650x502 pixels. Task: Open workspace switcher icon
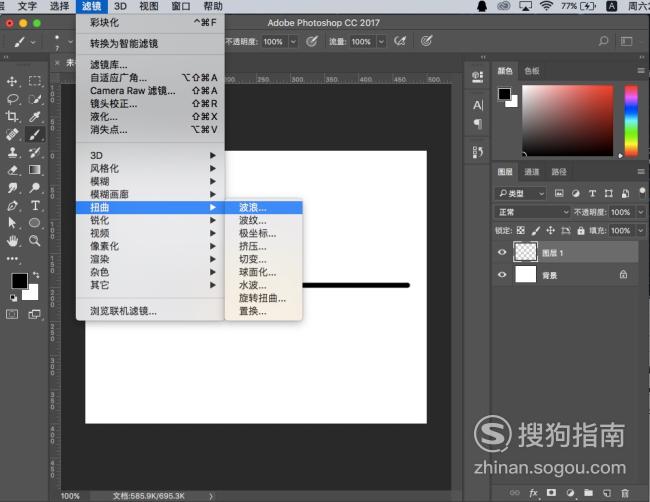point(626,41)
